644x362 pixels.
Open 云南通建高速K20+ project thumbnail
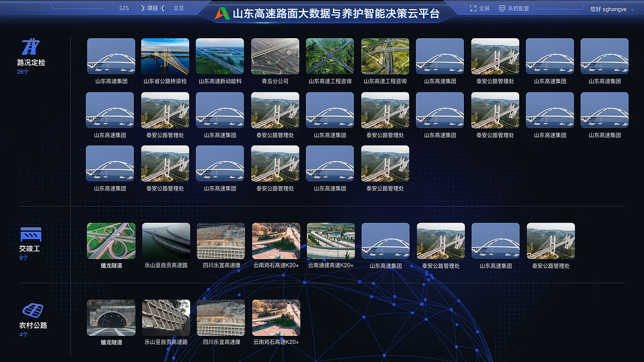pos(331,241)
